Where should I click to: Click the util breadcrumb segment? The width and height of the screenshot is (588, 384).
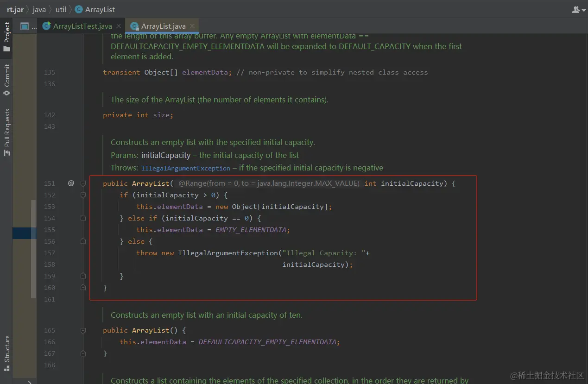coord(61,9)
